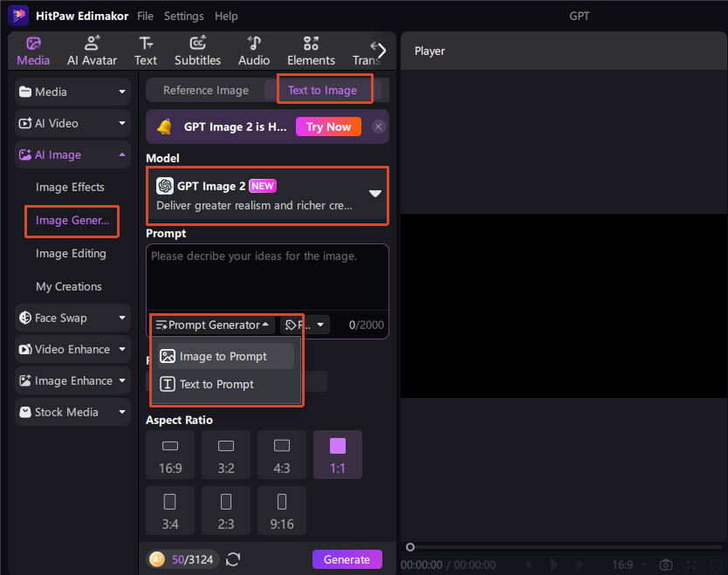Click the player timeline scrubber handle

click(410, 547)
